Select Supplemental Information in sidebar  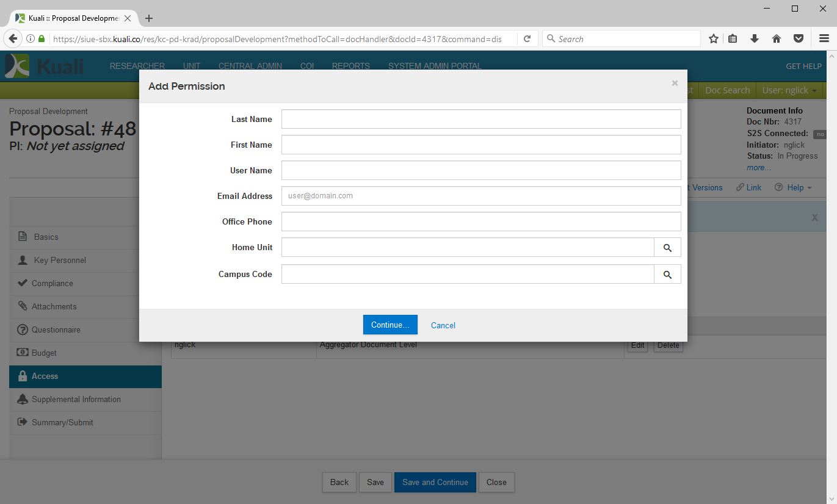pyautogui.click(x=76, y=400)
